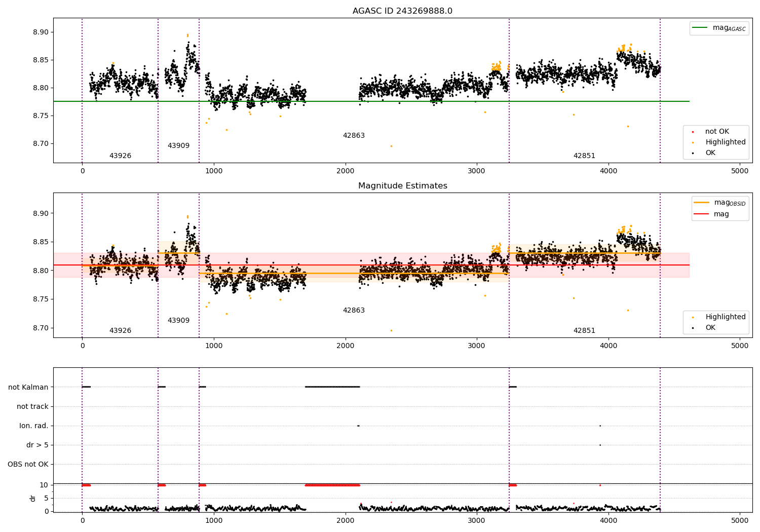Click the red 'not OK' legend marker dot
Screen dimensions: 760x532
coord(693,132)
